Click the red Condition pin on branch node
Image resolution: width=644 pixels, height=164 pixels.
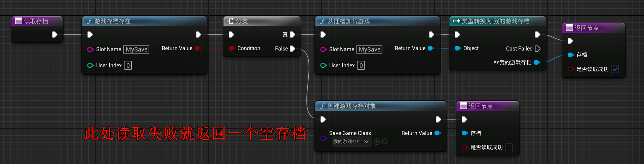[x=231, y=48]
